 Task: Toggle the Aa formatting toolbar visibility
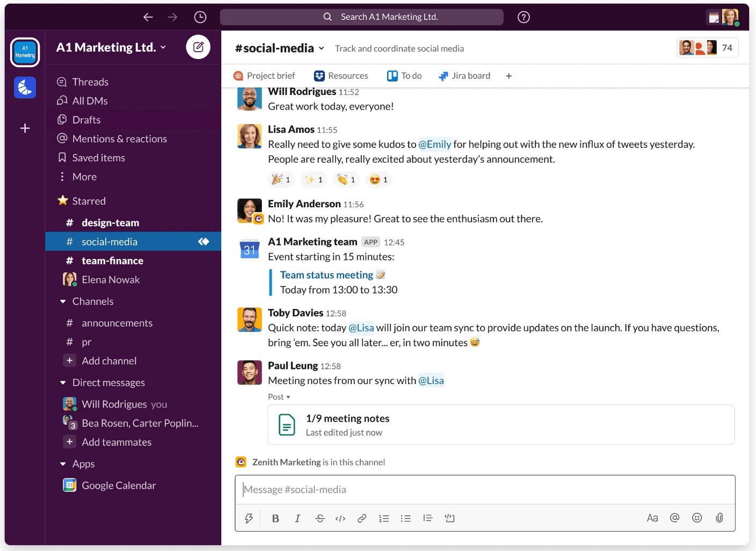pyautogui.click(x=652, y=518)
